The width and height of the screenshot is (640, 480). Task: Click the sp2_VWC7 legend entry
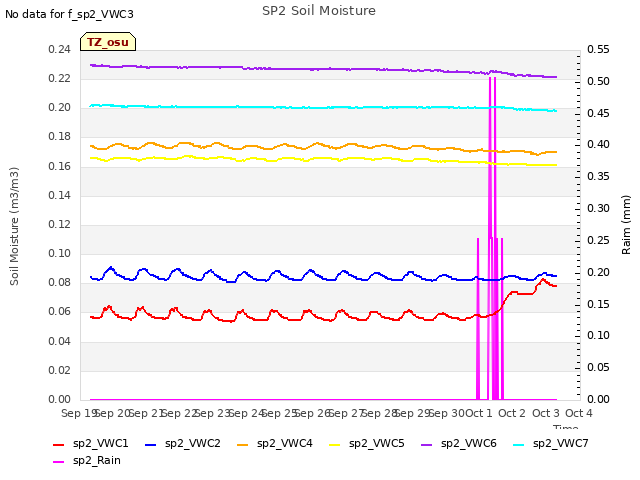coord(551,444)
